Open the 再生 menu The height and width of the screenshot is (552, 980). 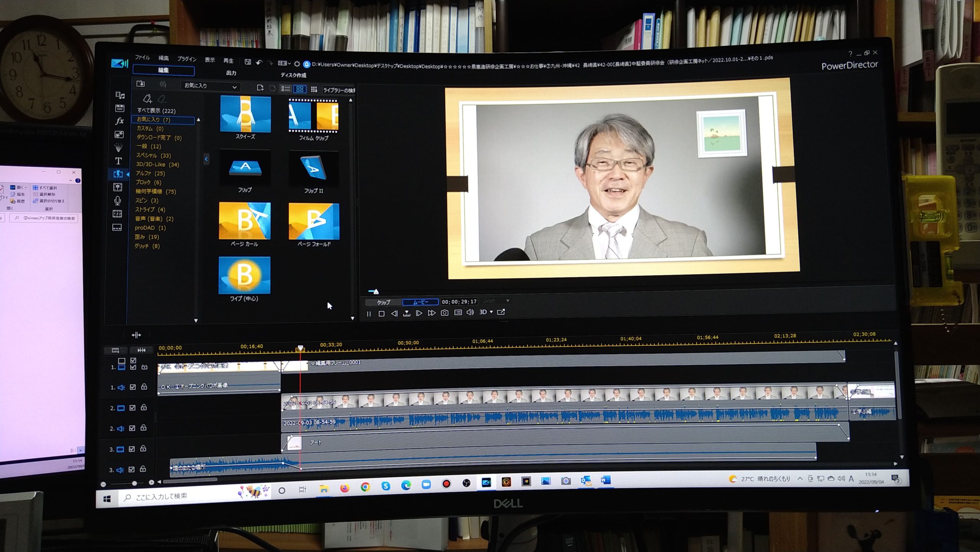pos(228,60)
